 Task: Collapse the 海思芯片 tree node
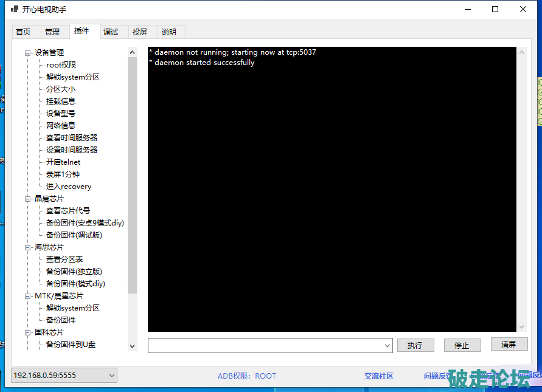tap(28, 247)
